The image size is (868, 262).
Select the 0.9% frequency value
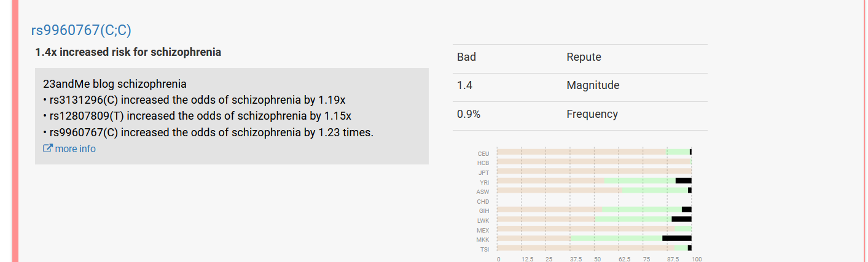[x=469, y=114]
